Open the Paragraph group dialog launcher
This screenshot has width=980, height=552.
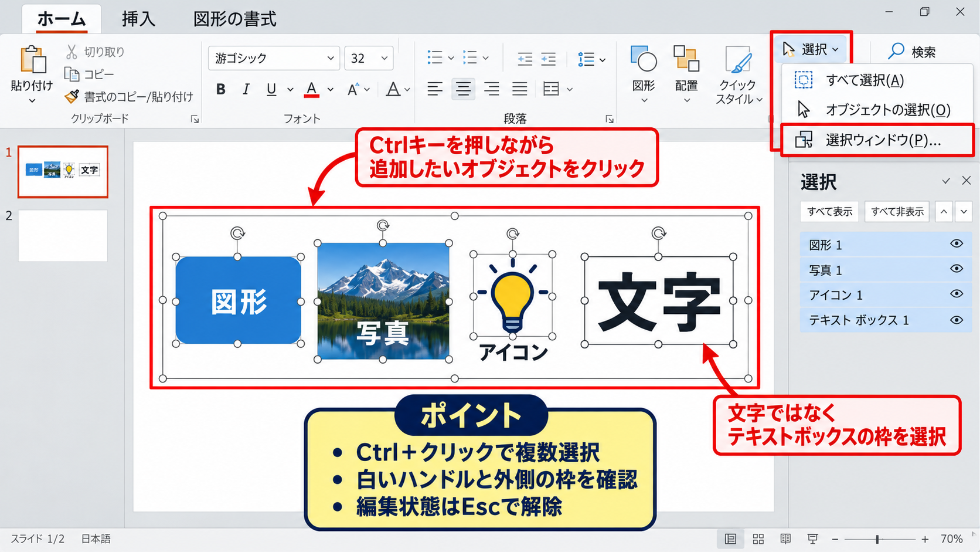610,119
